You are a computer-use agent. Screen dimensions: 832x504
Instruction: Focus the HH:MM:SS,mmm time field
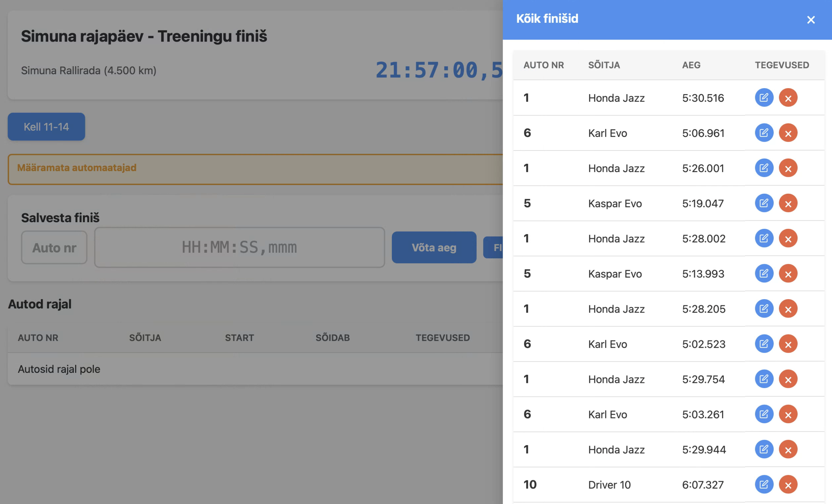click(239, 248)
